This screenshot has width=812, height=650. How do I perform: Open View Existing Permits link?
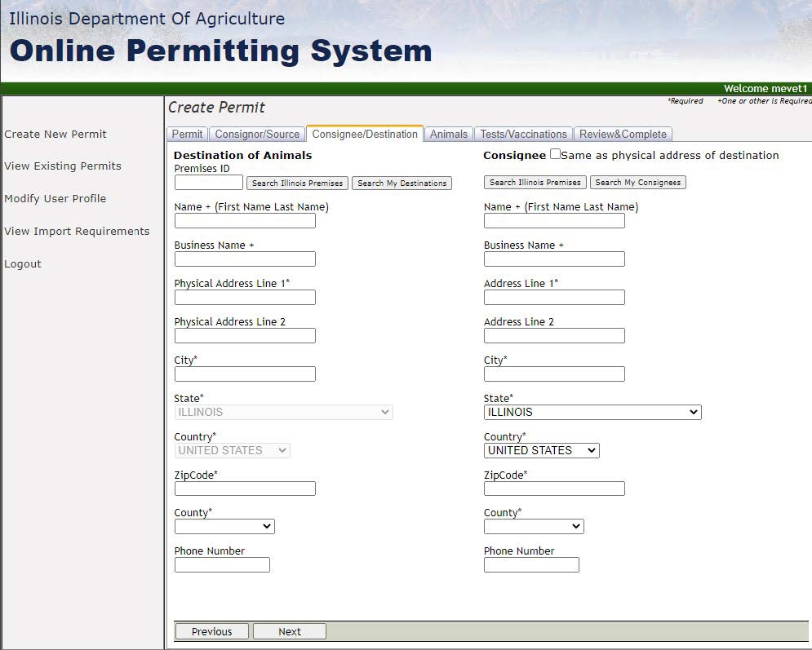(x=63, y=166)
